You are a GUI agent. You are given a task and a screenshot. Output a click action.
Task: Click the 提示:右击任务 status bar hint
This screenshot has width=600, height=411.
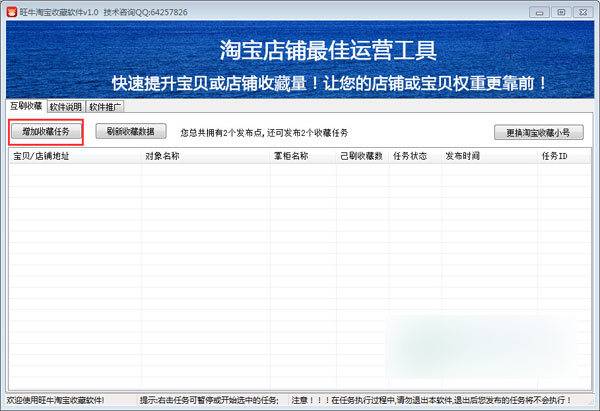point(209,400)
